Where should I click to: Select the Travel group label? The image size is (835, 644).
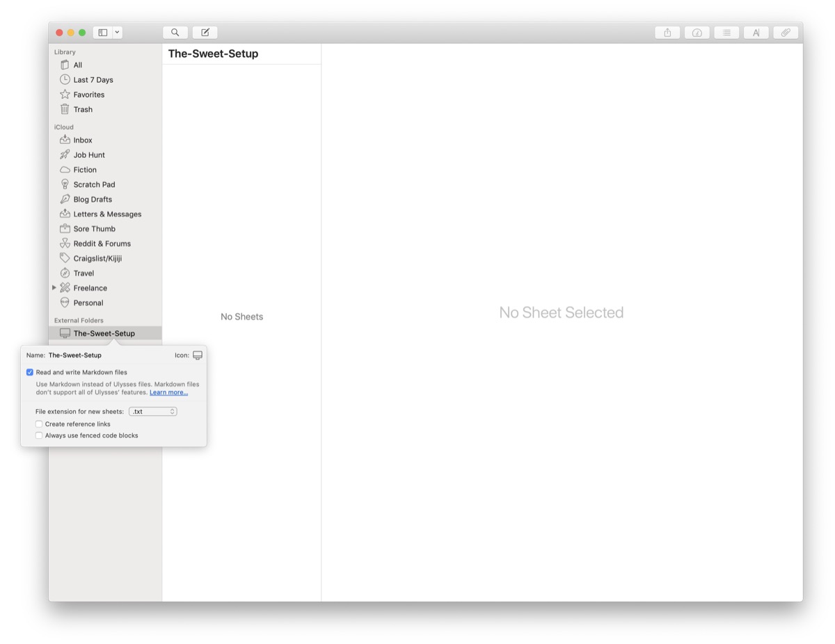click(x=83, y=273)
